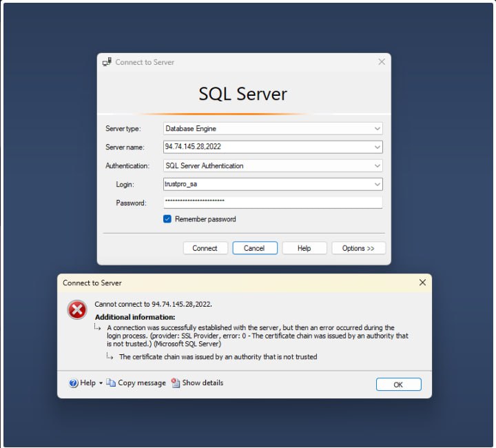Click the red error icon in the dialog
Screen dimensions: 496x448
point(77,309)
